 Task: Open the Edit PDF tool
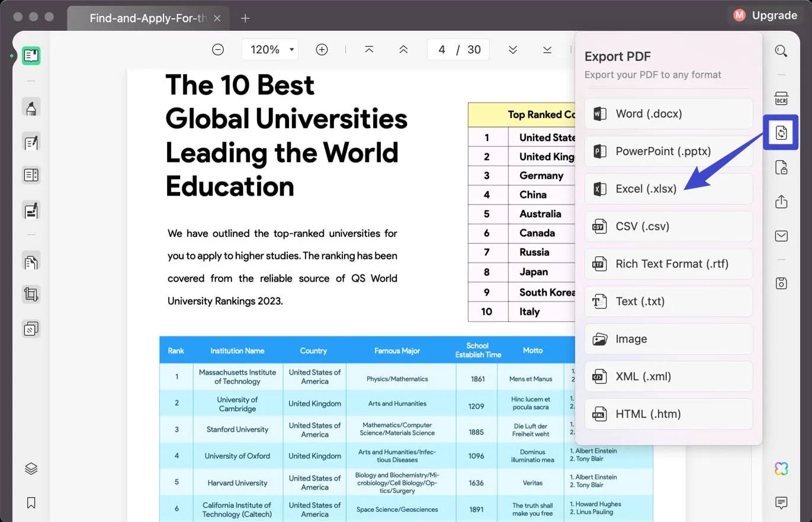[31, 142]
